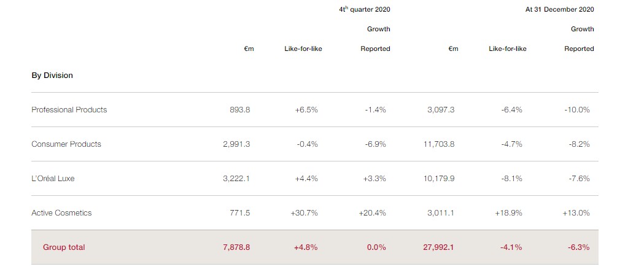
Task: Select the 10,179.9 Luxe full-year figure
Action: [x=439, y=179]
